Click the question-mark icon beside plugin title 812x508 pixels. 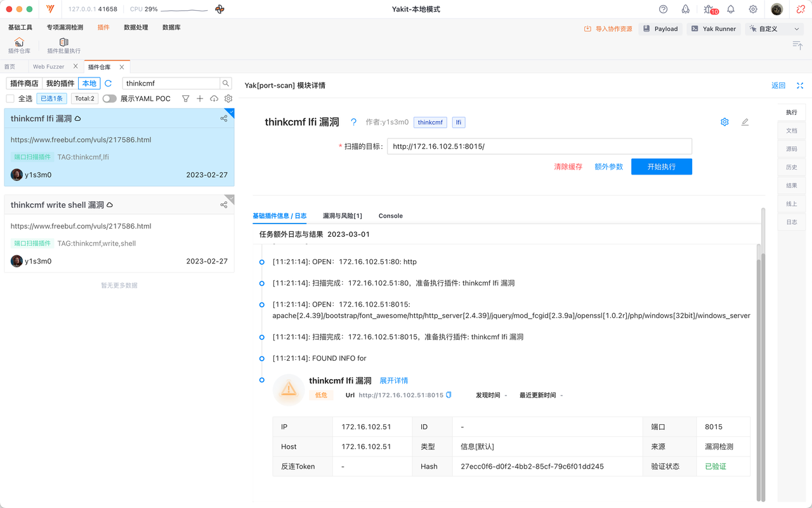354,122
